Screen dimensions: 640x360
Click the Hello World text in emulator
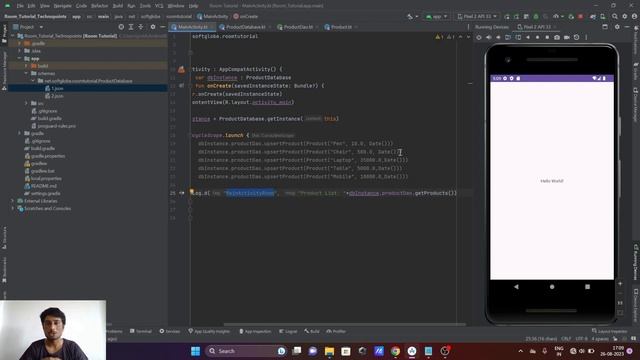[x=552, y=181]
